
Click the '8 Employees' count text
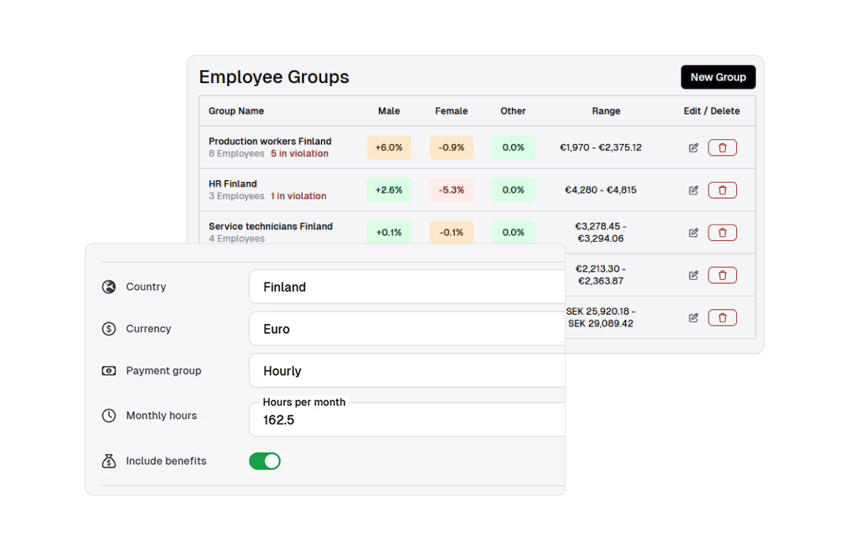pos(236,153)
